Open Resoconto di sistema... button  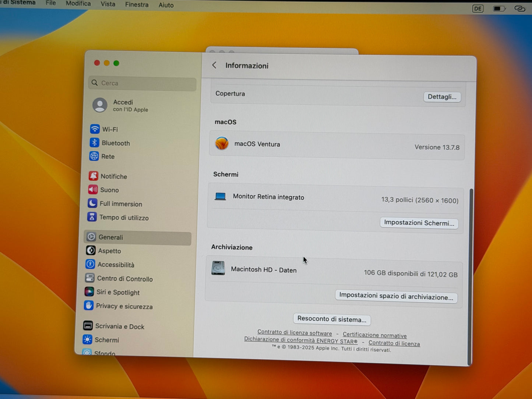coord(332,319)
